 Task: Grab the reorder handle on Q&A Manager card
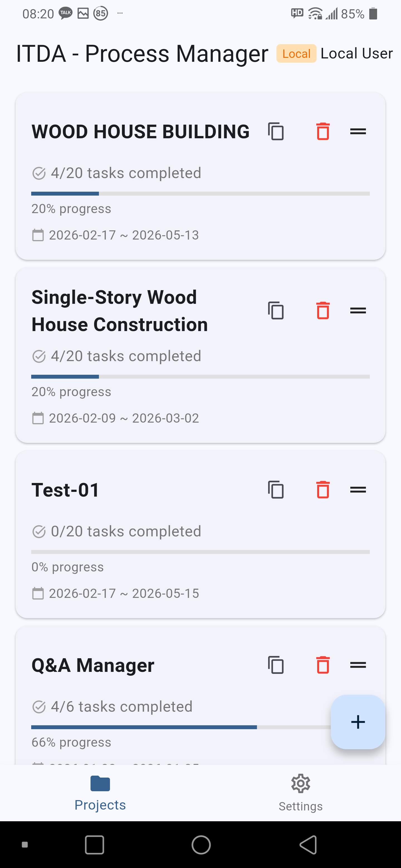pyautogui.click(x=358, y=664)
